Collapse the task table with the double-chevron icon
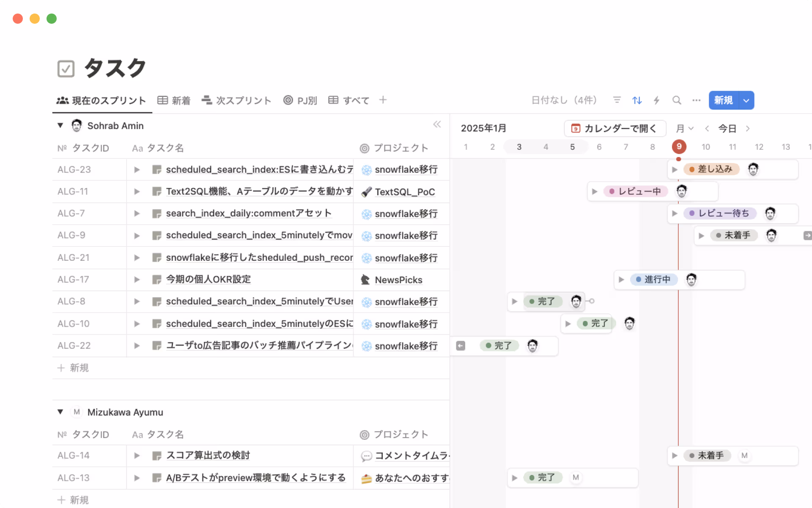Screen dimensions: 812x508 [437, 124]
